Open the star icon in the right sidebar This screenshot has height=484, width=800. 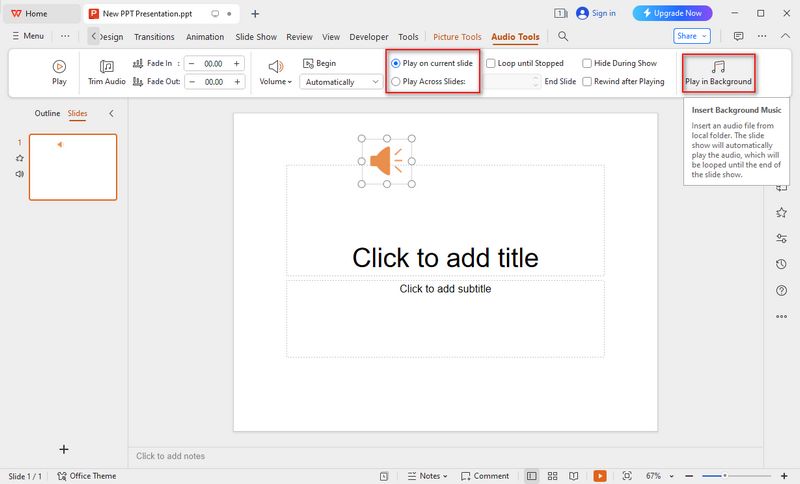[x=781, y=213]
